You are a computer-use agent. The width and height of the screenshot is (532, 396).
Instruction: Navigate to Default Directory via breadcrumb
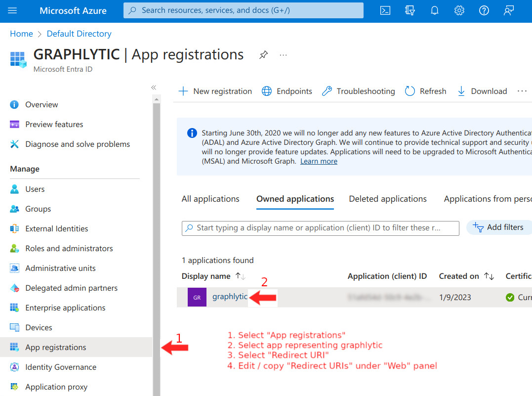point(79,34)
